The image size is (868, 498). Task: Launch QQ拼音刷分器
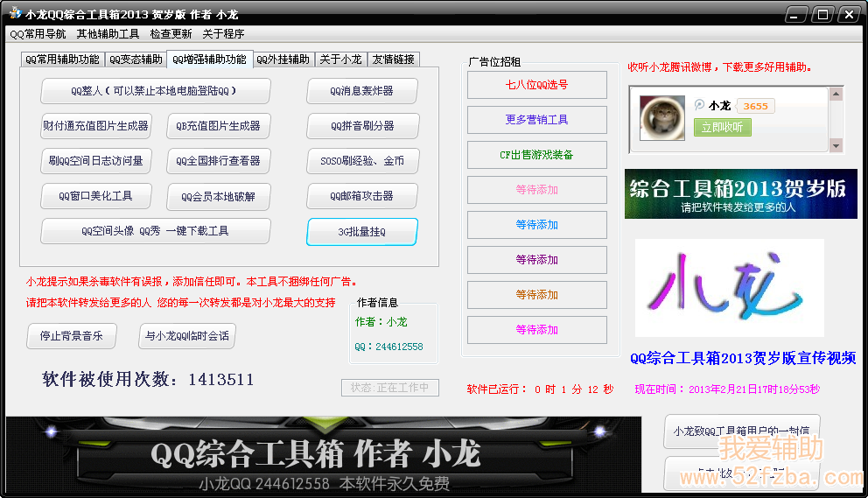coord(362,126)
